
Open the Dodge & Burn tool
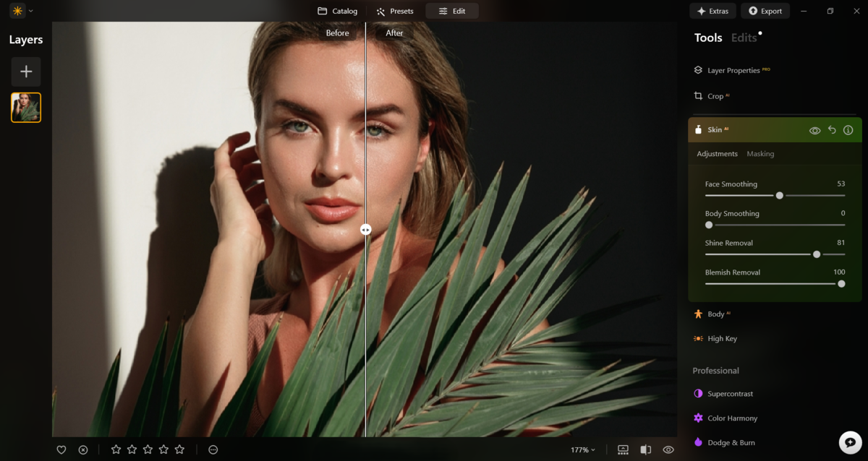731,441
